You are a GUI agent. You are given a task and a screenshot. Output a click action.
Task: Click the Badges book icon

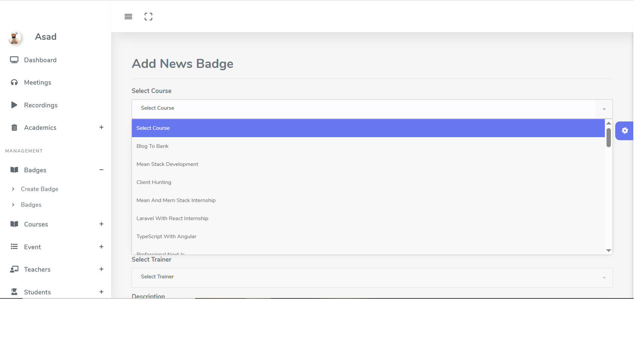[14, 170]
